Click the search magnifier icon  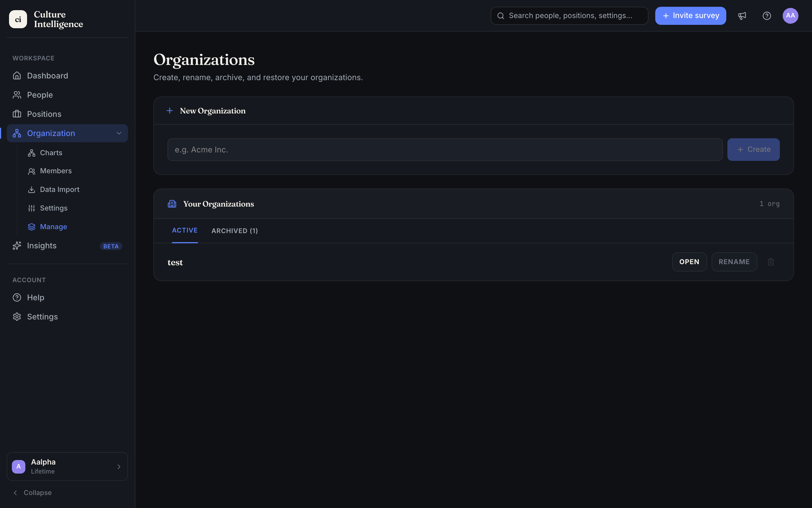click(501, 16)
